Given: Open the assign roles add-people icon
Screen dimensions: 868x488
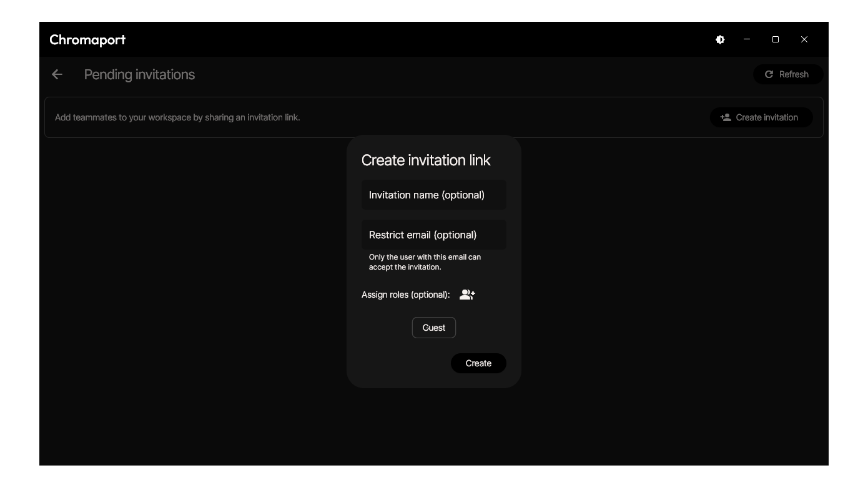Looking at the screenshot, I should pyautogui.click(x=467, y=295).
